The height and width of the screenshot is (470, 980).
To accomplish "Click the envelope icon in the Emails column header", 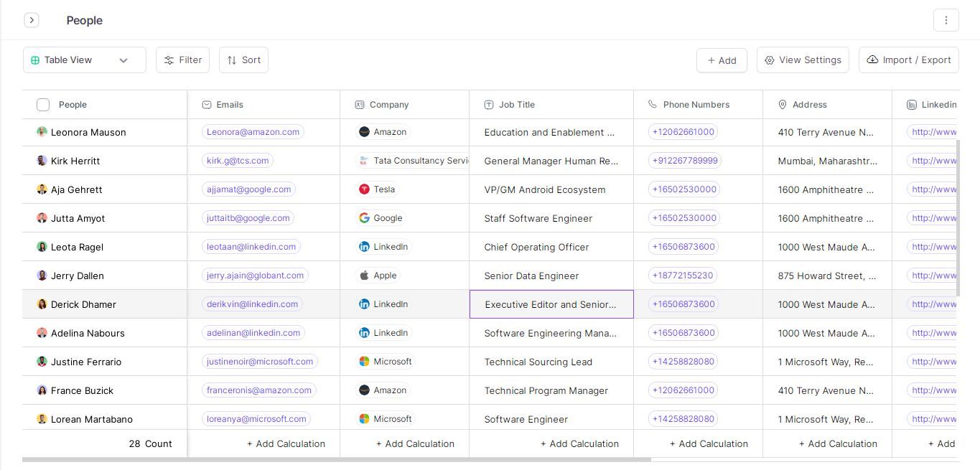I will [207, 104].
